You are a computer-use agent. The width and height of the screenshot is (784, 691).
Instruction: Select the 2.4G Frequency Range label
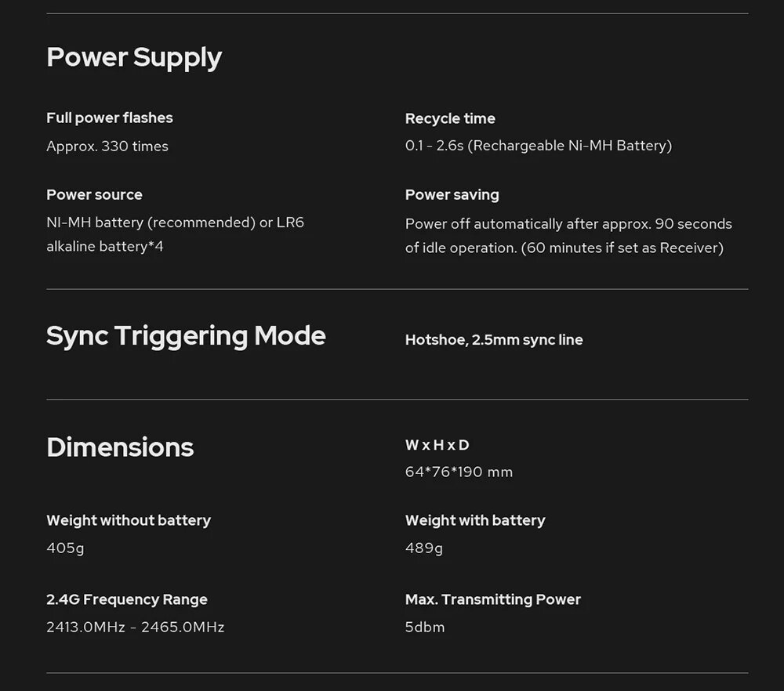click(127, 599)
